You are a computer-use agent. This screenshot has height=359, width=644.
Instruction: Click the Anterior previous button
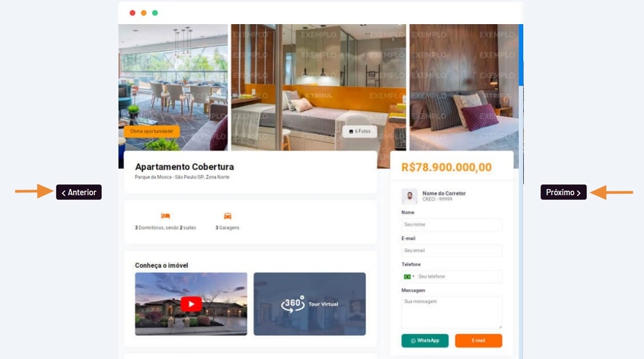click(x=79, y=192)
